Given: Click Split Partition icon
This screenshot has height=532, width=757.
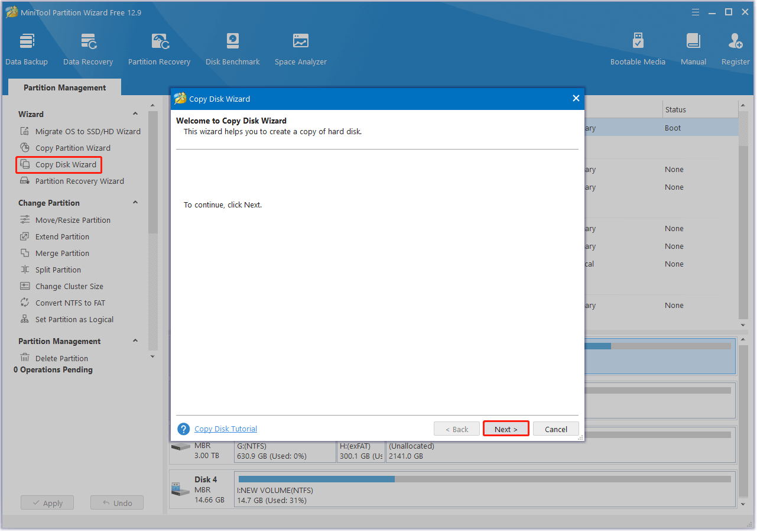Looking at the screenshot, I should (x=25, y=270).
